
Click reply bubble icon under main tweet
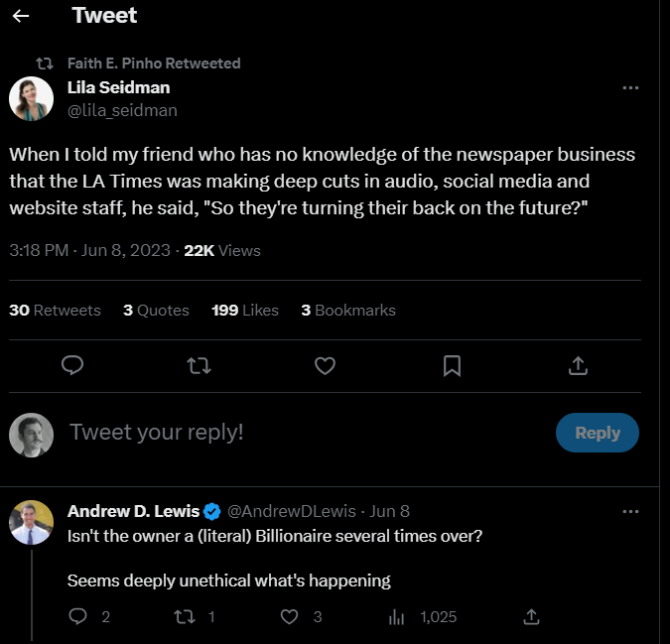pyautogui.click(x=72, y=365)
